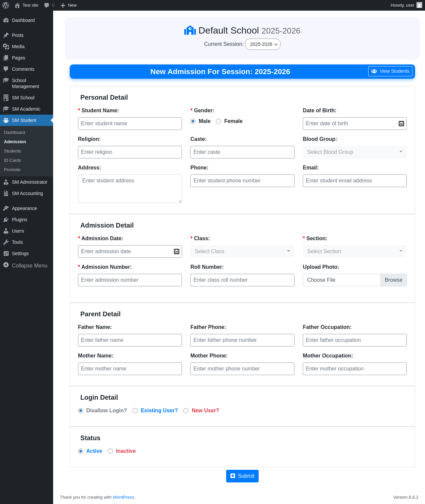Viewport: 425px width, 504px height.
Task: Click the Test site link
Action: coord(27,5)
